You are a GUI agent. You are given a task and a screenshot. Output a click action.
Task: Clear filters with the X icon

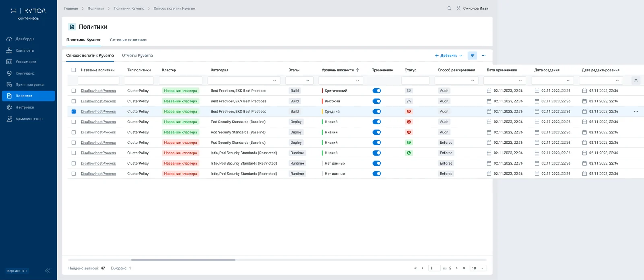[636, 81]
